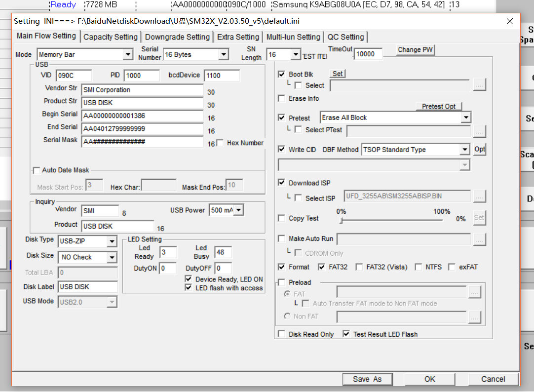The height and width of the screenshot is (392, 534).
Task: Open the SN Length dropdown
Action: click(296, 54)
